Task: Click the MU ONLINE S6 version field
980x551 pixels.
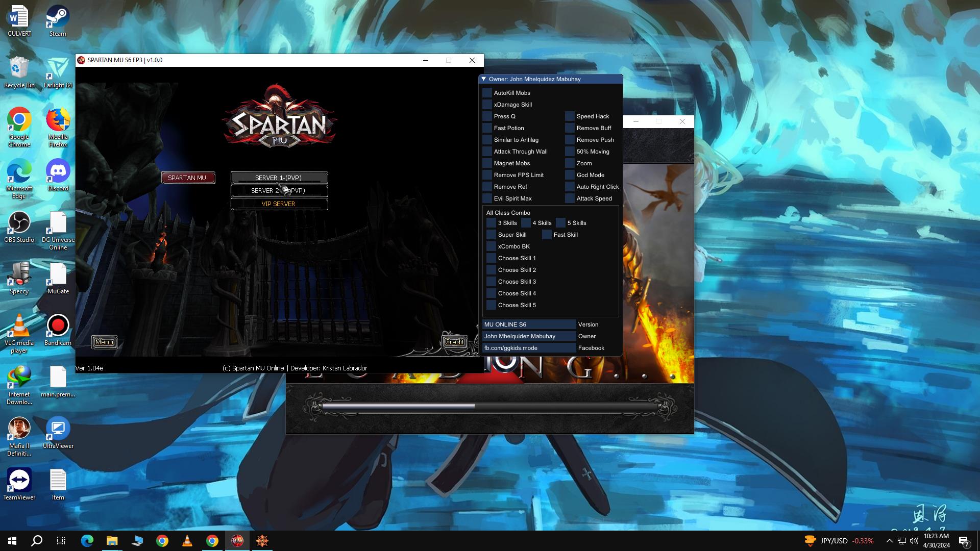Action: tap(529, 324)
